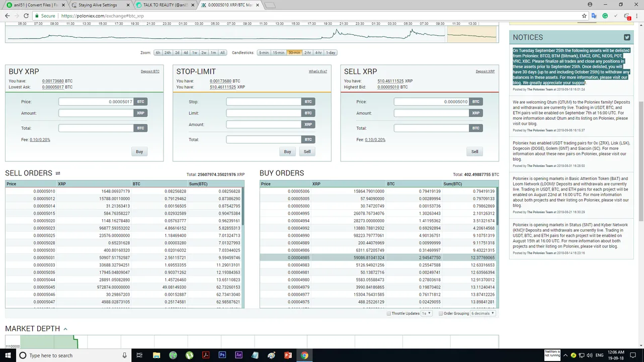644x362 pixels.
Task: Select 30-min candlesticks tab
Action: point(294,53)
